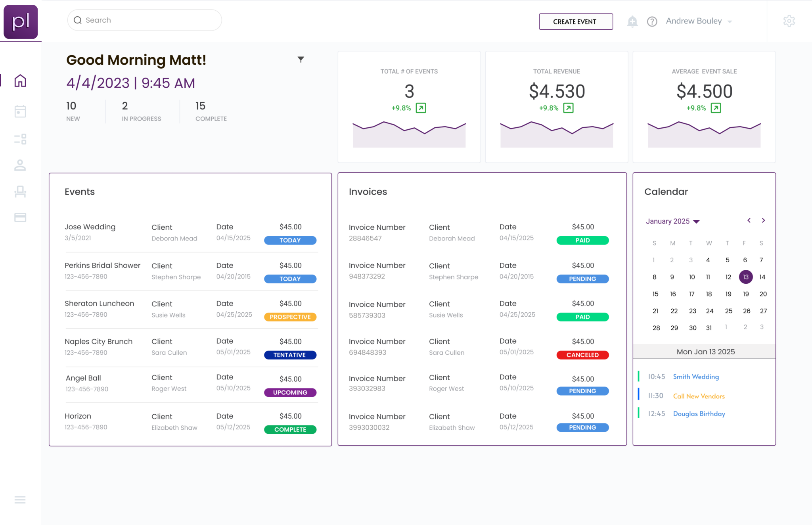Click the CREATE EVENT button

(576, 21)
